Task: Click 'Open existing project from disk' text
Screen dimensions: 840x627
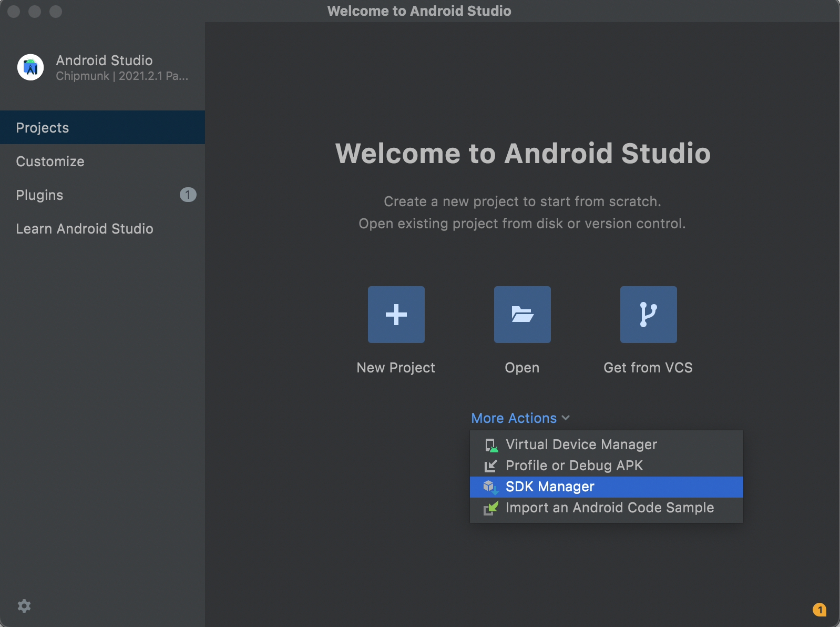Action: pyautogui.click(x=522, y=224)
